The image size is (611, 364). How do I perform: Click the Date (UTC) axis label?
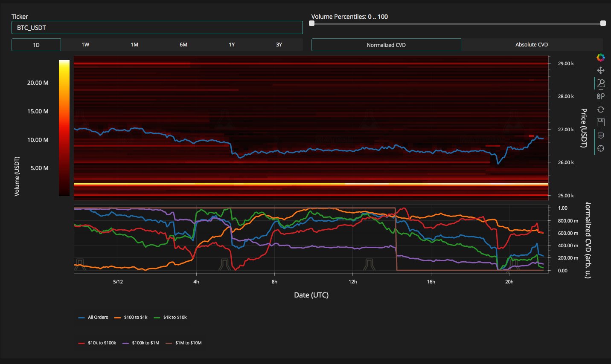(311, 295)
